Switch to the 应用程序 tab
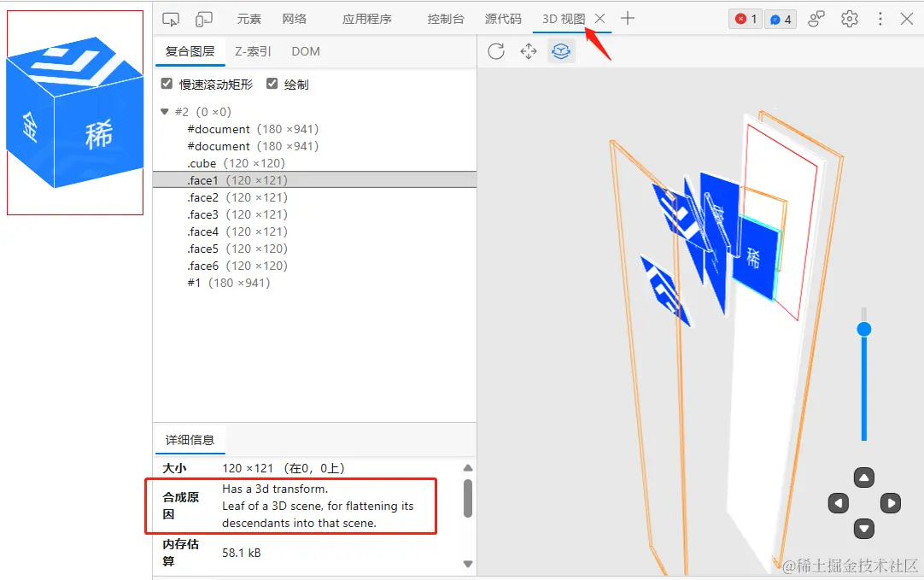924x580 pixels. point(366,19)
